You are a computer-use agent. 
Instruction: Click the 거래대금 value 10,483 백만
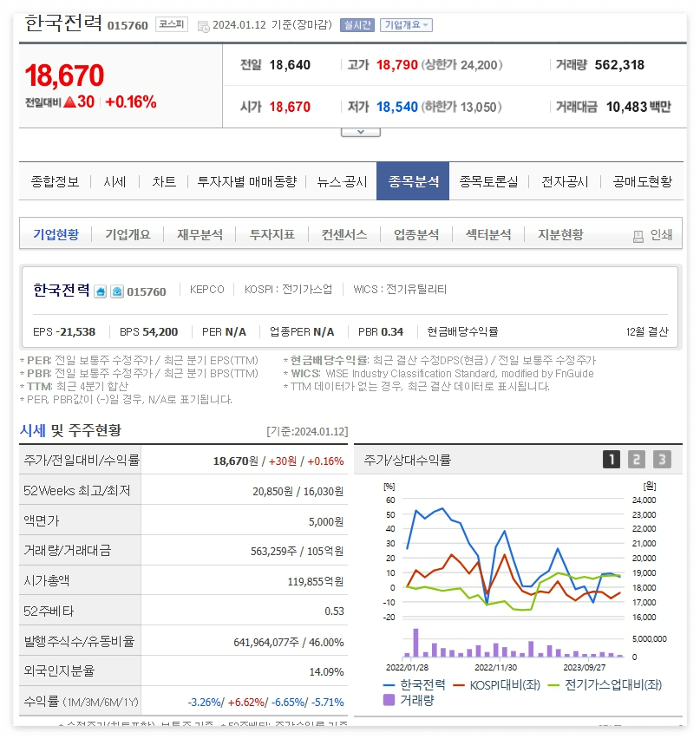click(638, 107)
